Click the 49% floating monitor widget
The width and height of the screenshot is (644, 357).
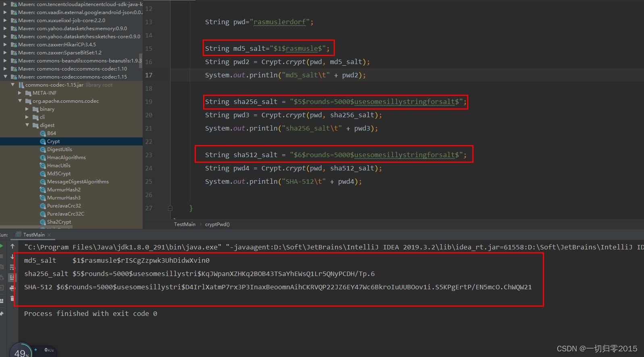20,351
